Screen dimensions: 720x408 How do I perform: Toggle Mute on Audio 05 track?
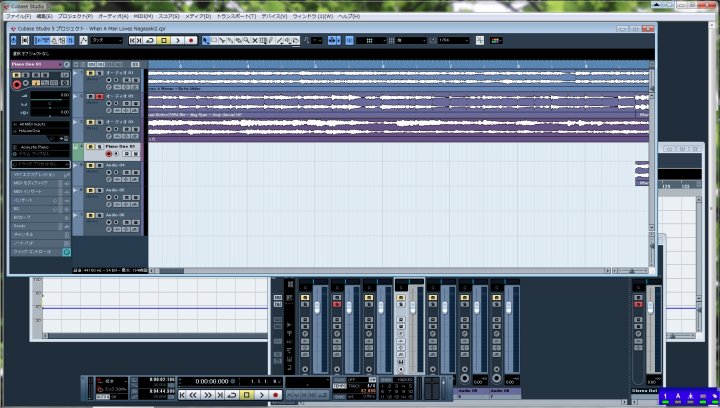pyautogui.click(x=90, y=190)
